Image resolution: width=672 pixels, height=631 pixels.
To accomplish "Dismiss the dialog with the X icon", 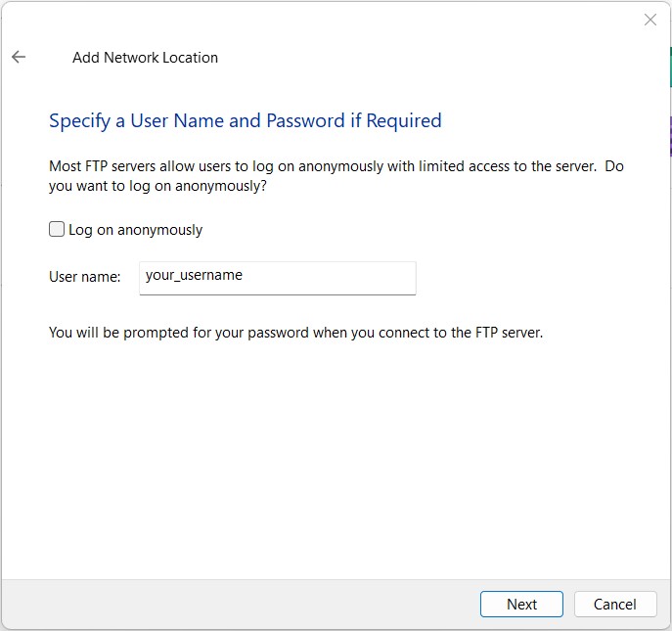I will click(650, 20).
